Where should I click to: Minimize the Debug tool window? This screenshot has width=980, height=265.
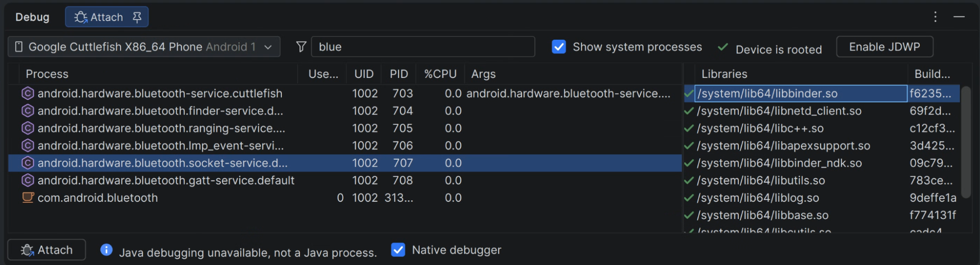click(959, 17)
